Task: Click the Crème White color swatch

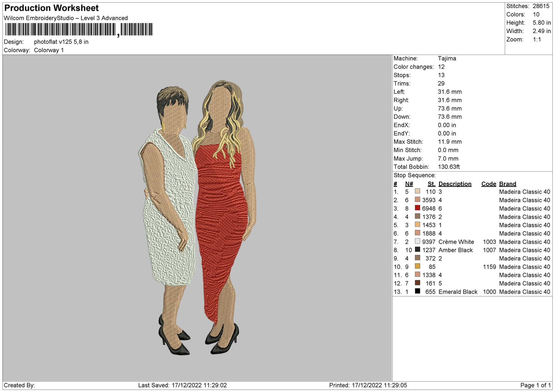Action: [417, 241]
